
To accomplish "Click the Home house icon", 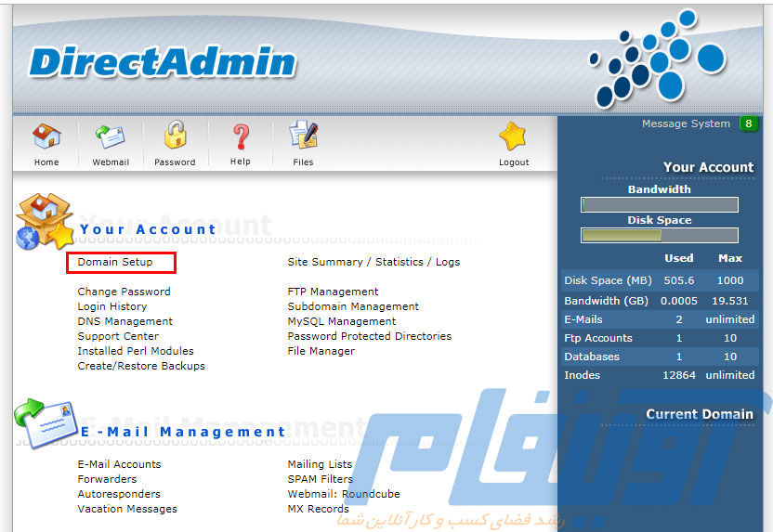I will click(46, 136).
